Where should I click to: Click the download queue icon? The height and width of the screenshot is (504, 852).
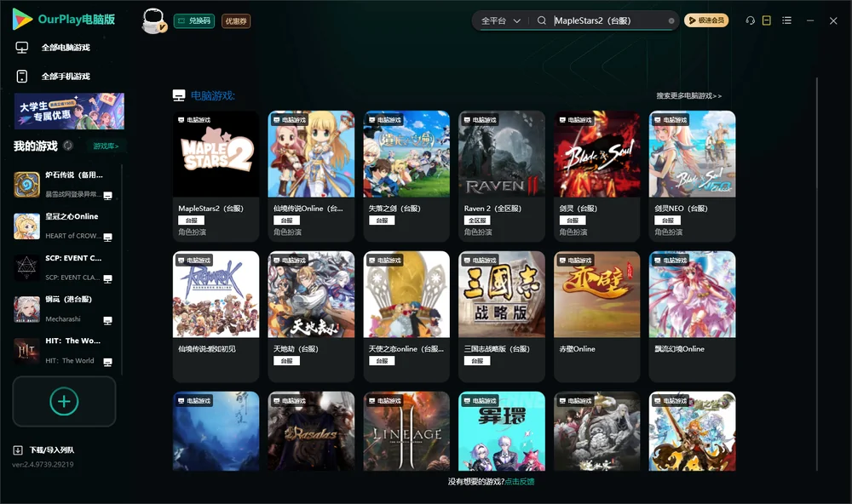pos(18,450)
